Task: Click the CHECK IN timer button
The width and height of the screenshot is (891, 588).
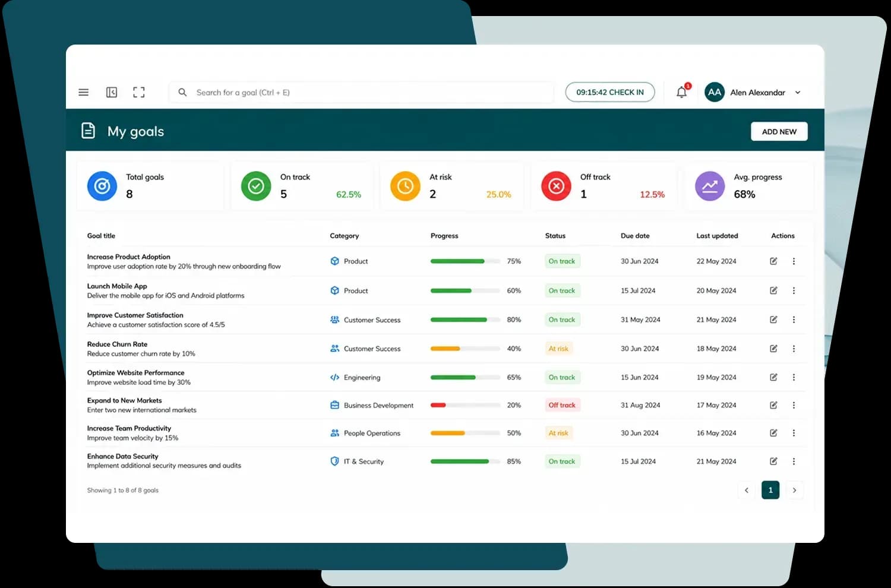Action: coord(610,92)
